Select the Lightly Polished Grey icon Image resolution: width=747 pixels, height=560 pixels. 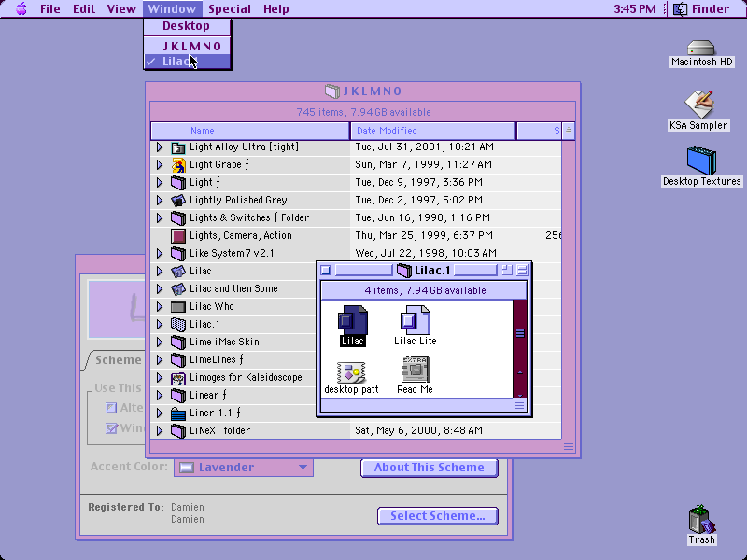177,200
